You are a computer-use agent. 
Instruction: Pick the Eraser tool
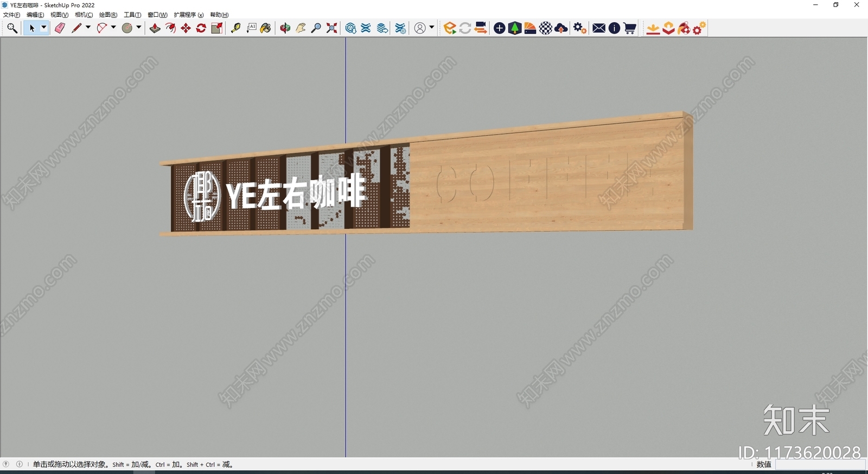click(x=60, y=28)
